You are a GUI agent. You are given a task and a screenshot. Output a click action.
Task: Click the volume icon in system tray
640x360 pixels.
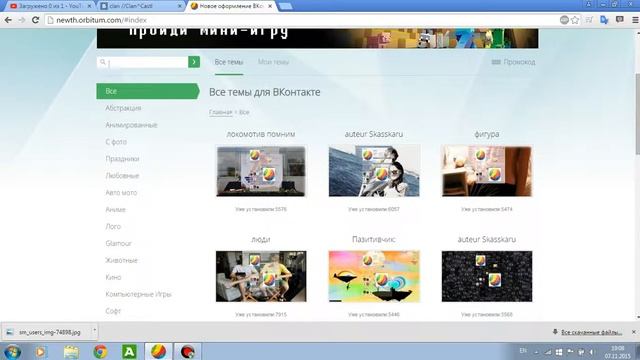pos(591,352)
